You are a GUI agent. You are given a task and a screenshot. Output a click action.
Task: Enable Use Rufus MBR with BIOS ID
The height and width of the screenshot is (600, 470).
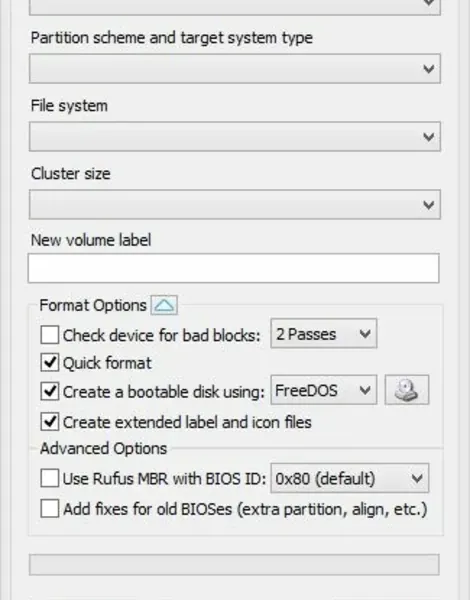(x=50, y=478)
